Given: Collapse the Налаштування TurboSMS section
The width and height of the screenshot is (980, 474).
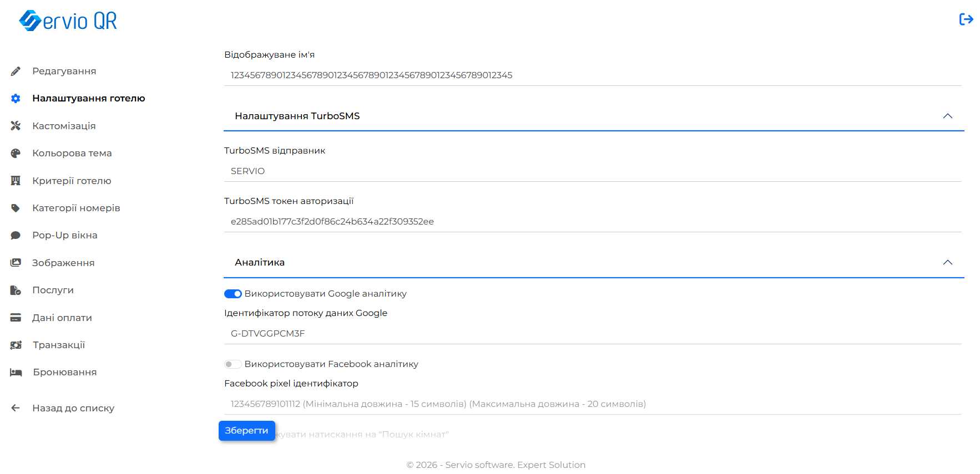Looking at the screenshot, I should (948, 116).
